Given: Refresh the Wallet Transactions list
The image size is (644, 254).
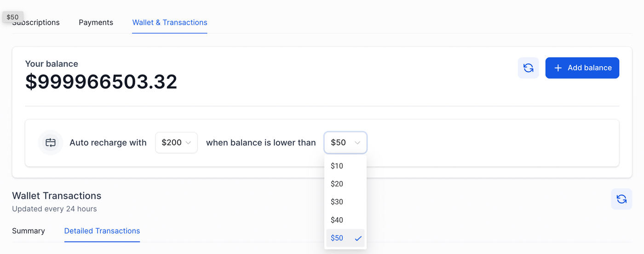Looking at the screenshot, I should point(621,199).
